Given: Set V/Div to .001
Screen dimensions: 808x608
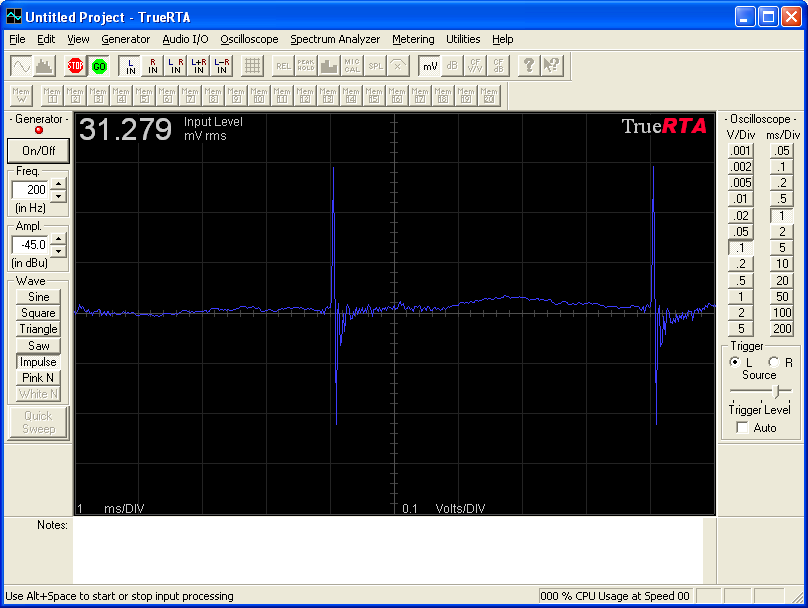Looking at the screenshot, I should [740, 151].
